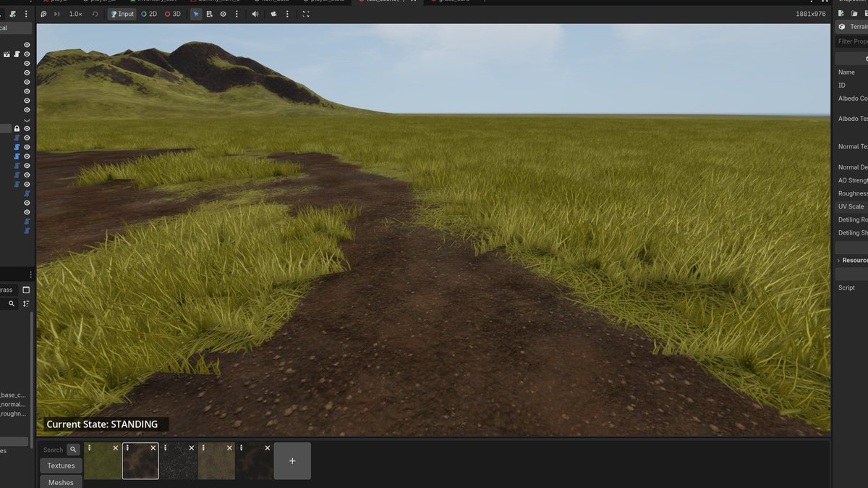Click the Filter Properties field
The image size is (868, 488).
[852, 41]
